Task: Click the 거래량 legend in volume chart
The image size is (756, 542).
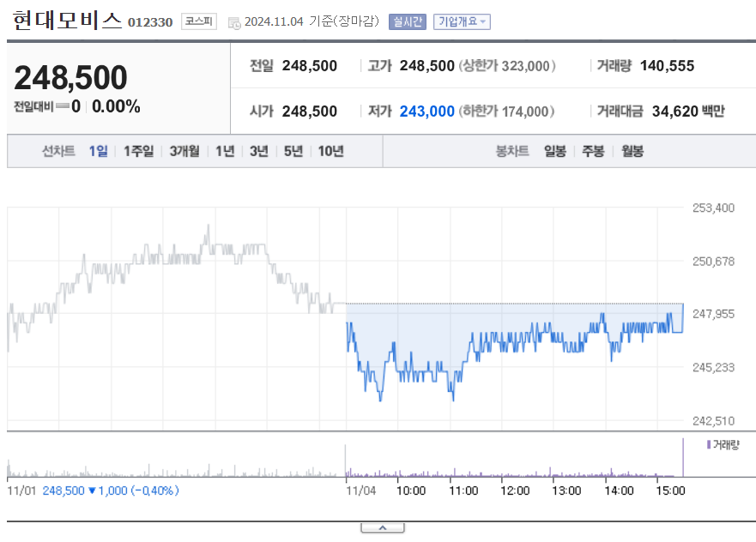Action: pos(723,445)
